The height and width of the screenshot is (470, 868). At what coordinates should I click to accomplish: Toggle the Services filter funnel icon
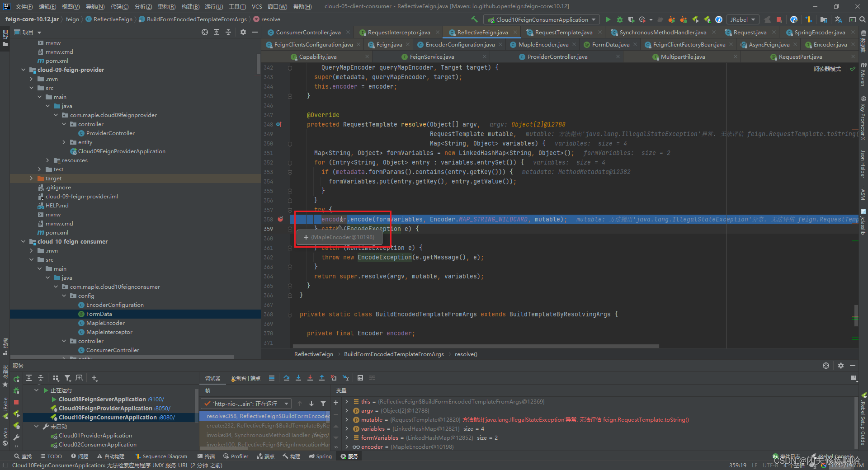coord(68,378)
